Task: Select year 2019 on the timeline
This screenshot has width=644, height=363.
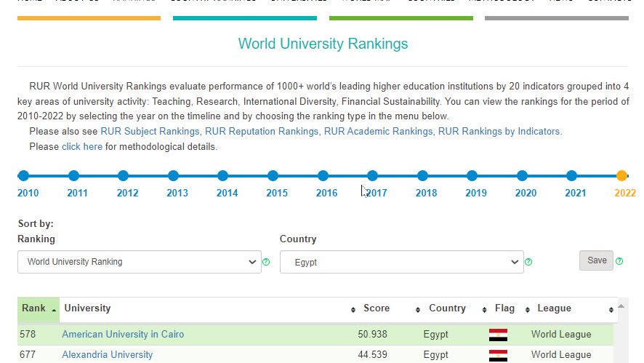Action: (x=472, y=176)
